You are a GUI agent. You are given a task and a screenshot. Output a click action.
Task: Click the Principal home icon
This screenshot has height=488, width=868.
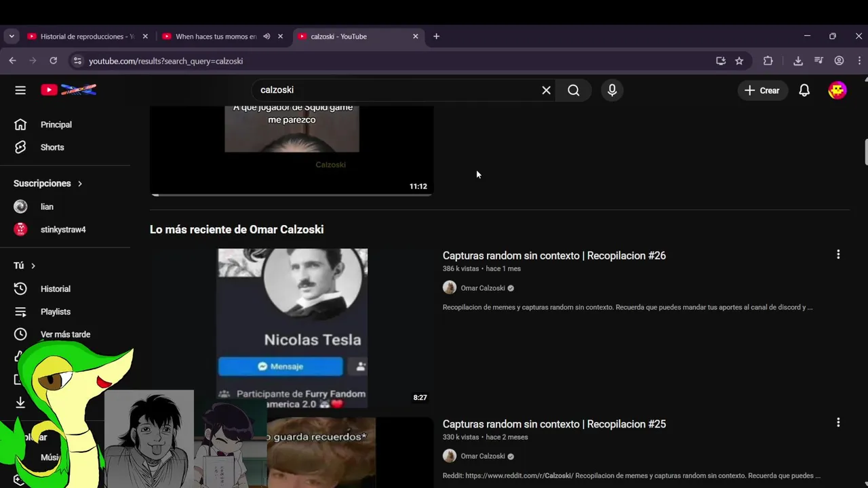(x=20, y=125)
